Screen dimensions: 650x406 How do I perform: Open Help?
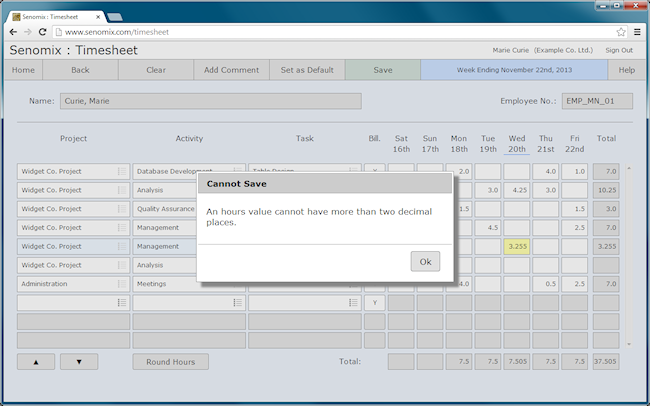point(626,70)
